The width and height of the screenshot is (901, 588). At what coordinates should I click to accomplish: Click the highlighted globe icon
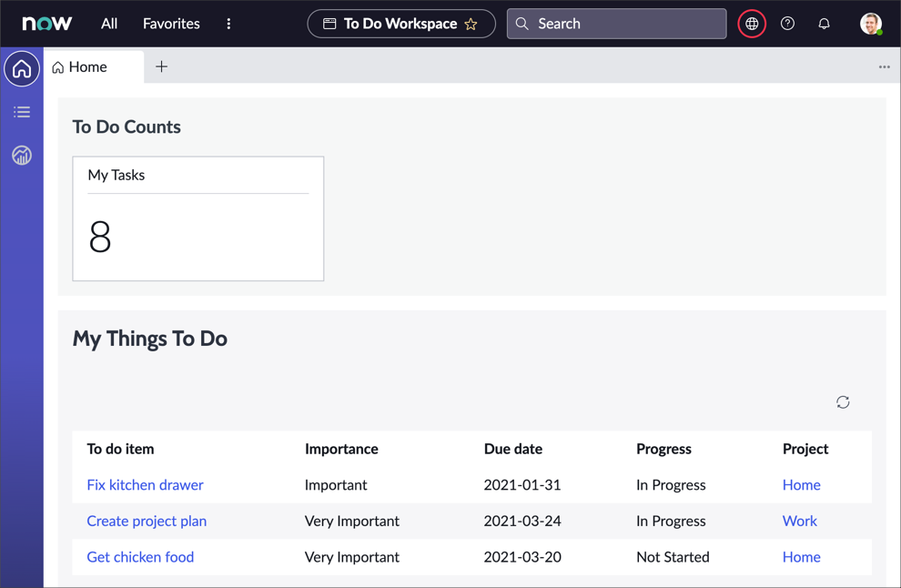(x=751, y=24)
